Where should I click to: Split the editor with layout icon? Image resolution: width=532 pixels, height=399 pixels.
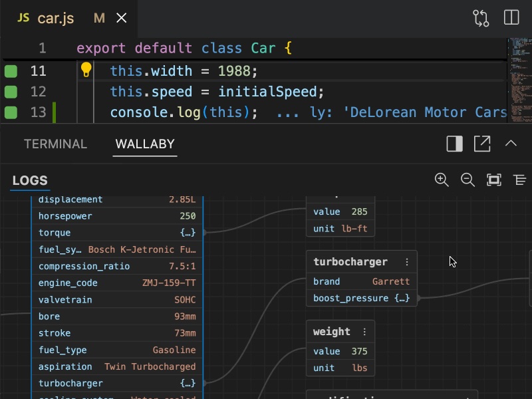tap(511, 17)
